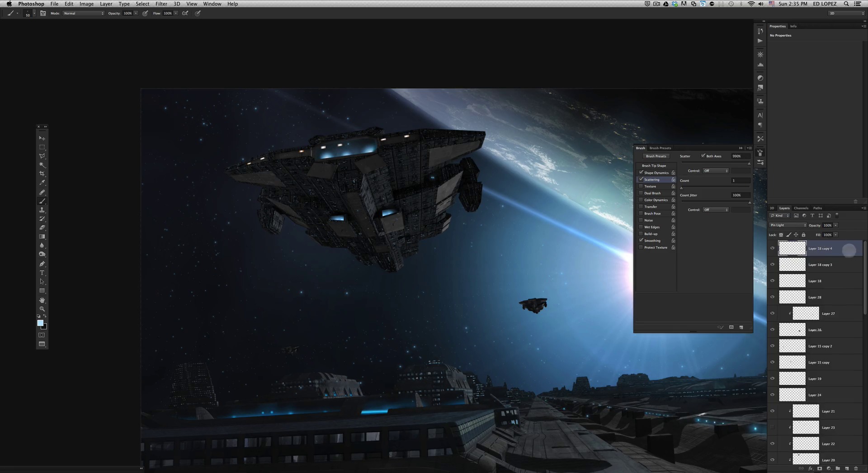This screenshot has width=868, height=473.
Task: Toggle the Brush panel from options bar
Action: (x=43, y=13)
